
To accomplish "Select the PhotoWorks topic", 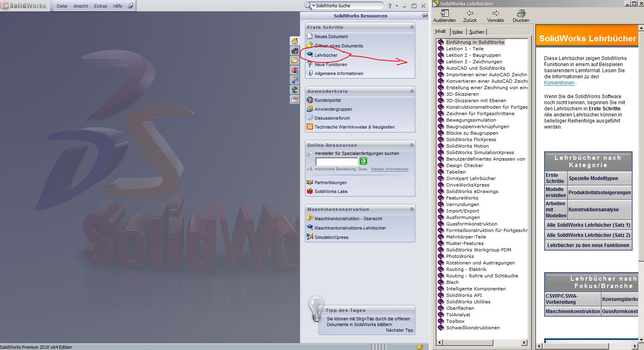I will [x=460, y=256].
